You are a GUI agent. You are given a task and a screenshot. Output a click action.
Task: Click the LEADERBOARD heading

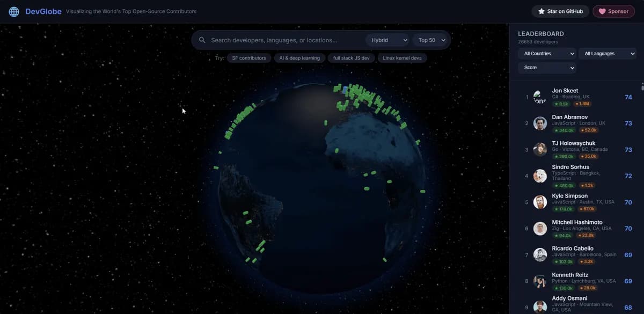[x=541, y=33]
